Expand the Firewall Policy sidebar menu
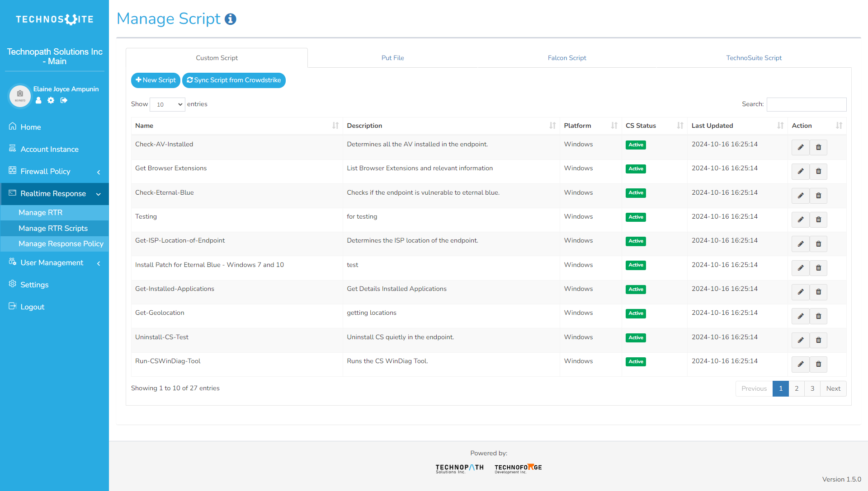The image size is (868, 491). 54,172
